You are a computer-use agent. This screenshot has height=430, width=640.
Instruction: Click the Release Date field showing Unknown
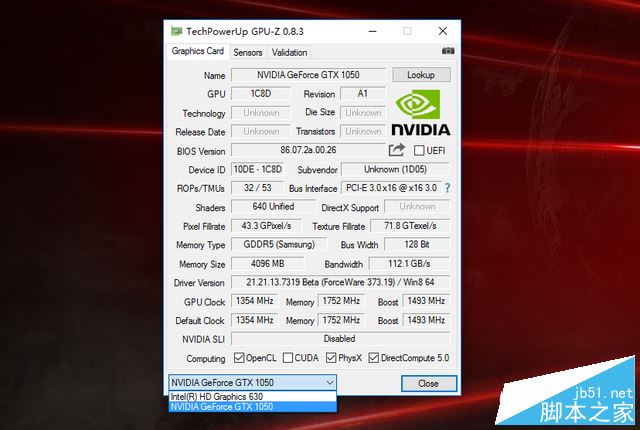click(261, 131)
